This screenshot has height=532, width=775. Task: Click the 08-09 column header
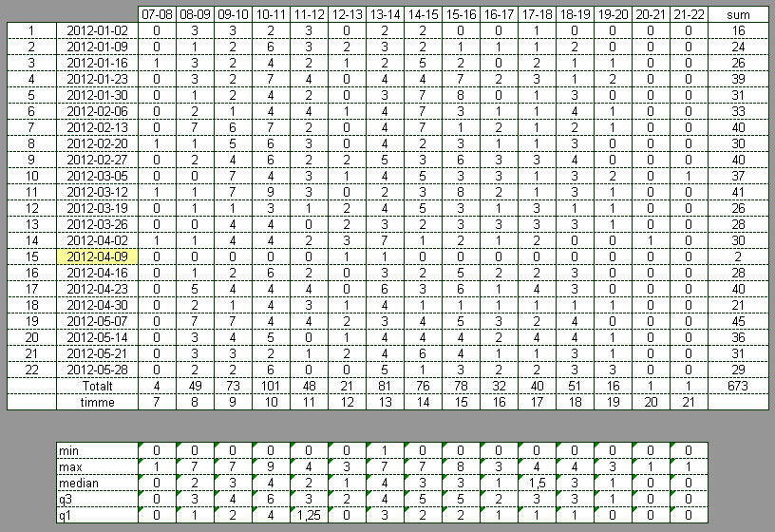196,14
